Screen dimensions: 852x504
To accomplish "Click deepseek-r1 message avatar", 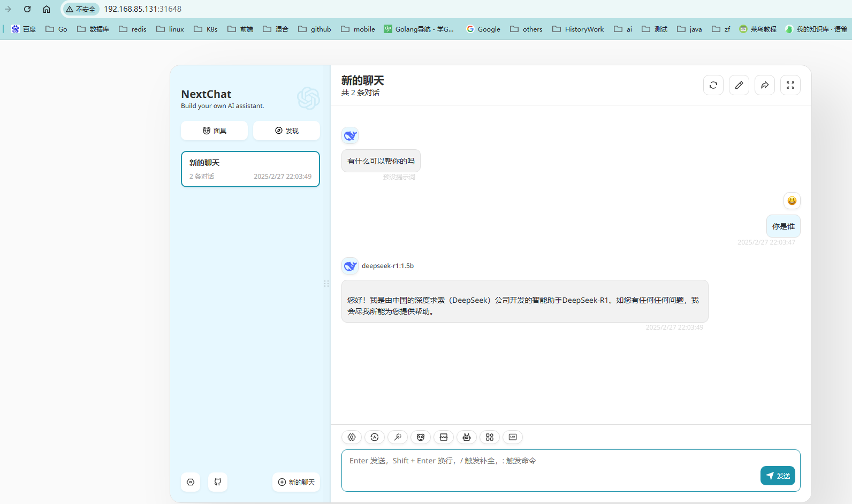I will pos(350,266).
